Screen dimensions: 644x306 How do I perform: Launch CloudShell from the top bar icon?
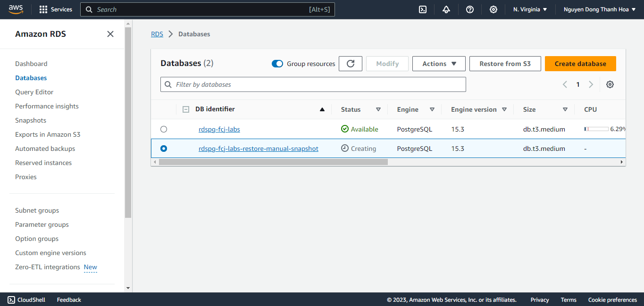pyautogui.click(x=423, y=9)
